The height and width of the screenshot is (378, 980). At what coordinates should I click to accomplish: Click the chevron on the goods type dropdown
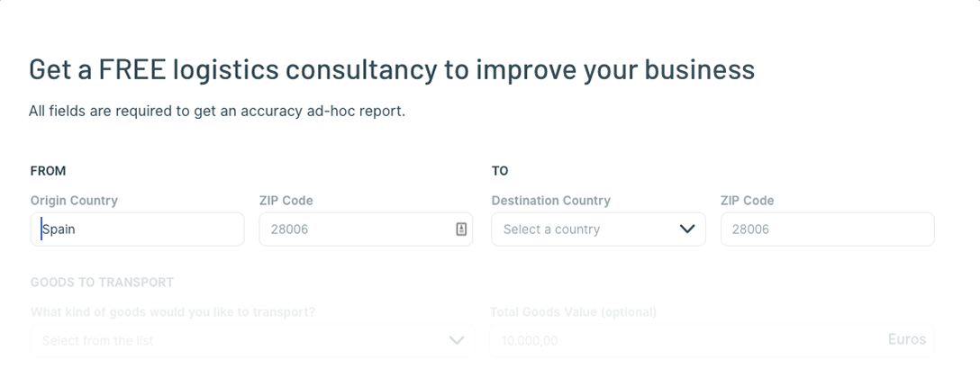click(457, 340)
